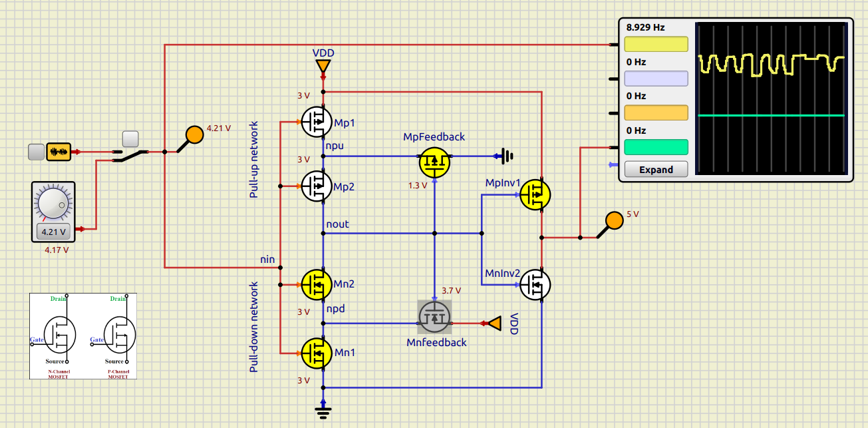868x428 pixels.
Task: Toggle the wave generator power button
Action: click(37, 152)
